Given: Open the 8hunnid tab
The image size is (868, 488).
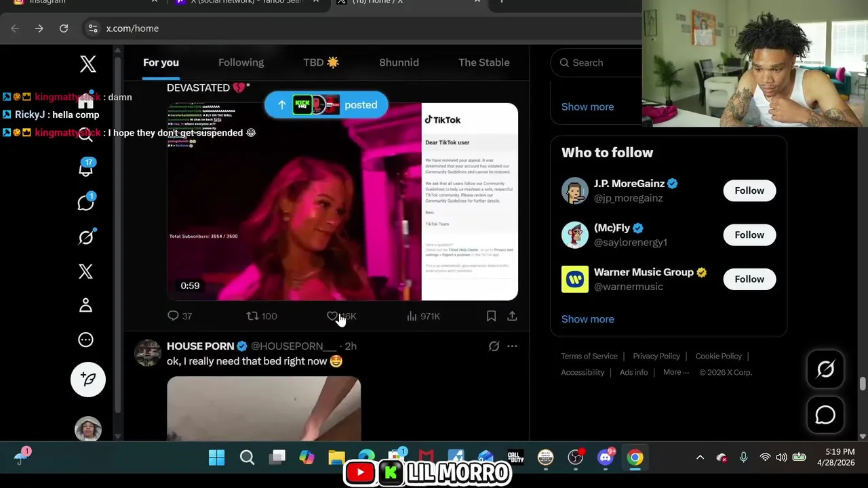Looking at the screenshot, I should pos(399,62).
